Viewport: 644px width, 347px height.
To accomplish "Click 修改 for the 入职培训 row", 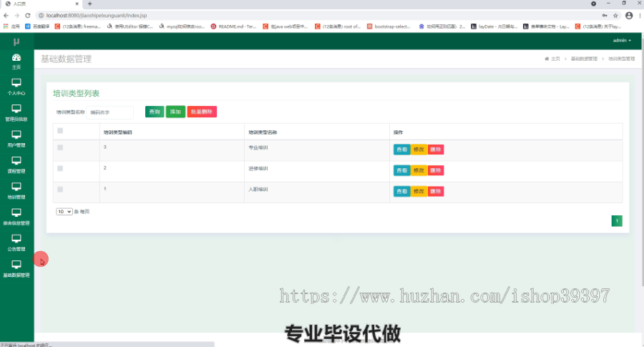I will click(x=419, y=191).
